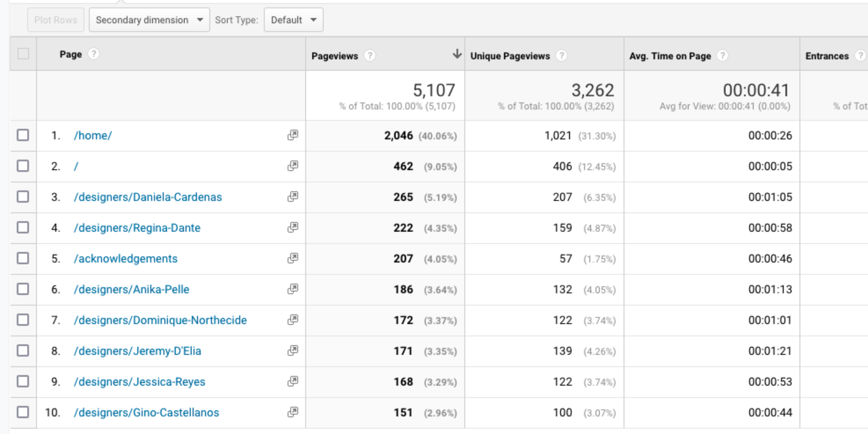This screenshot has width=868, height=434.
Task: Open Sort Type Default dropdown
Action: pos(293,20)
